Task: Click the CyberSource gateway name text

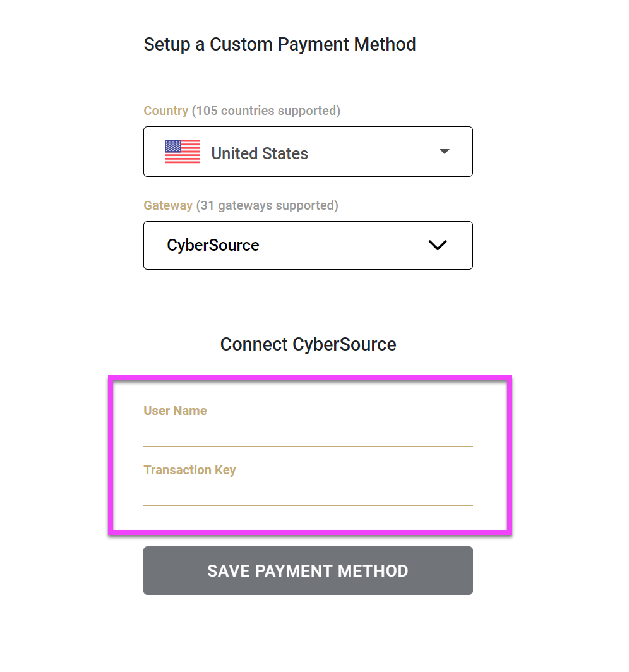Action: click(213, 245)
